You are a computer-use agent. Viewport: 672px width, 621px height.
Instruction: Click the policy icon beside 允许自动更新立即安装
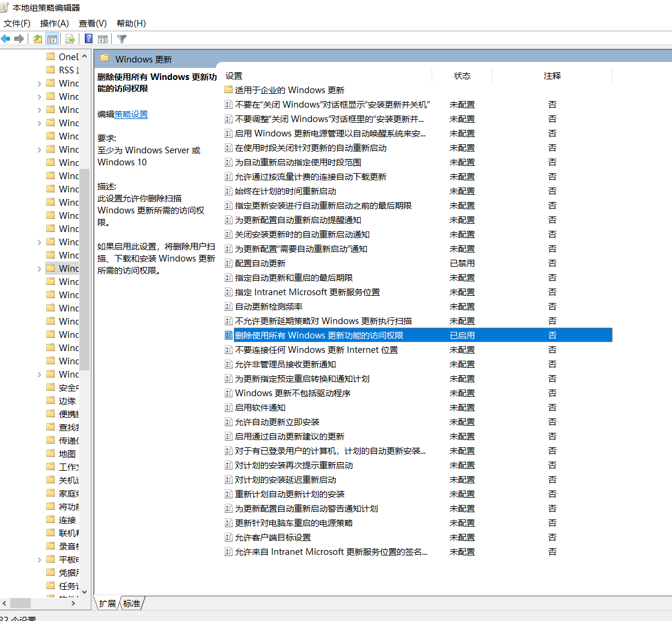point(229,422)
